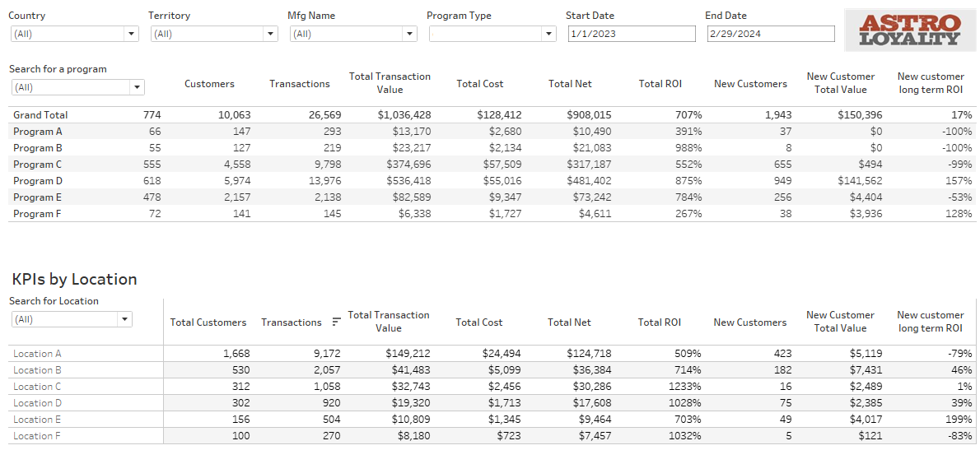Open the Mfg Name dropdown
This screenshot has height=464, width=980.
point(409,34)
